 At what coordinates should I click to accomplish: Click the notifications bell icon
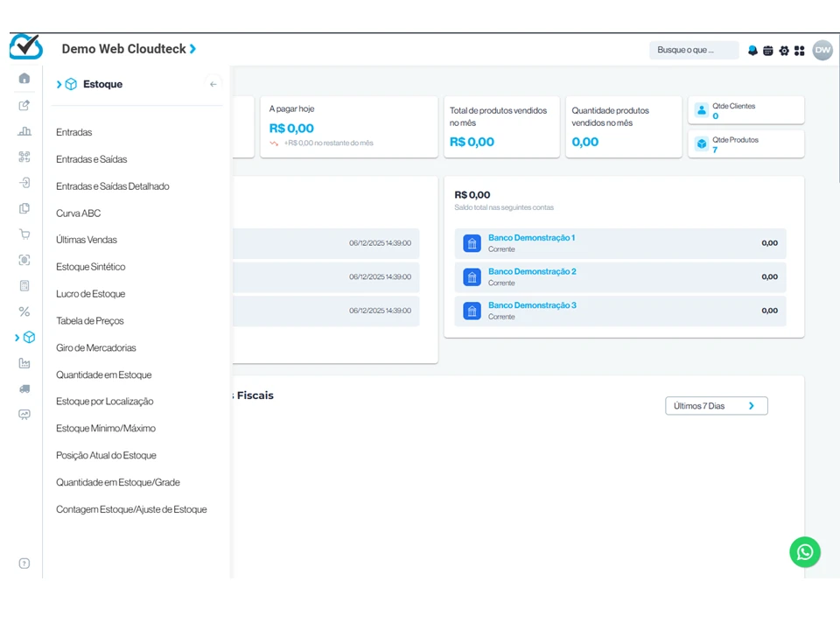(752, 51)
